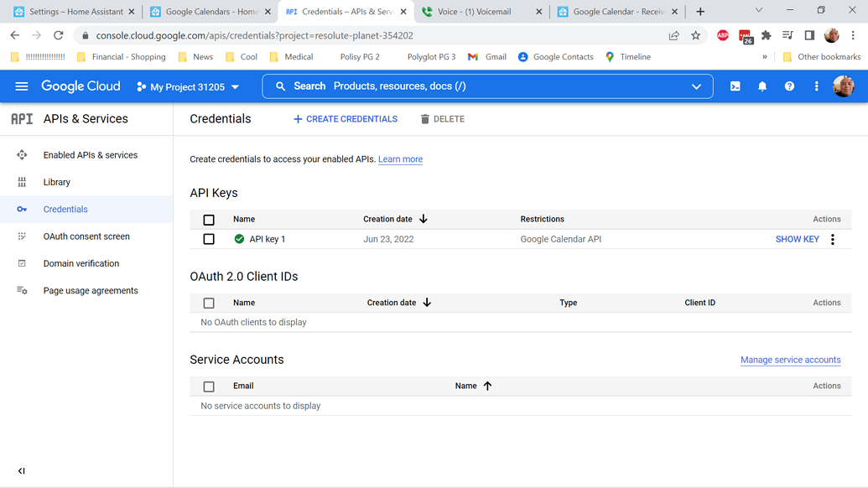Open the Google account avatar in Cloud header
This screenshot has height=488, width=868.
coord(844,86)
